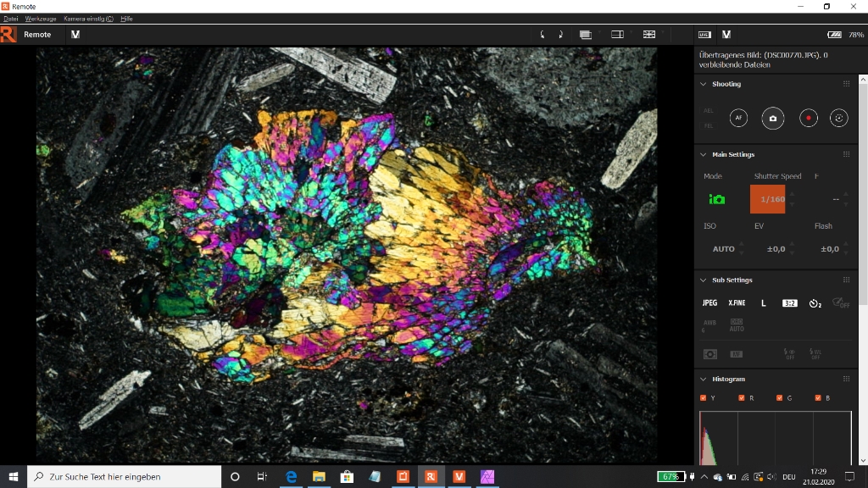Toggle the R channel histogram checkbox
This screenshot has width=868, height=488.
741,398
